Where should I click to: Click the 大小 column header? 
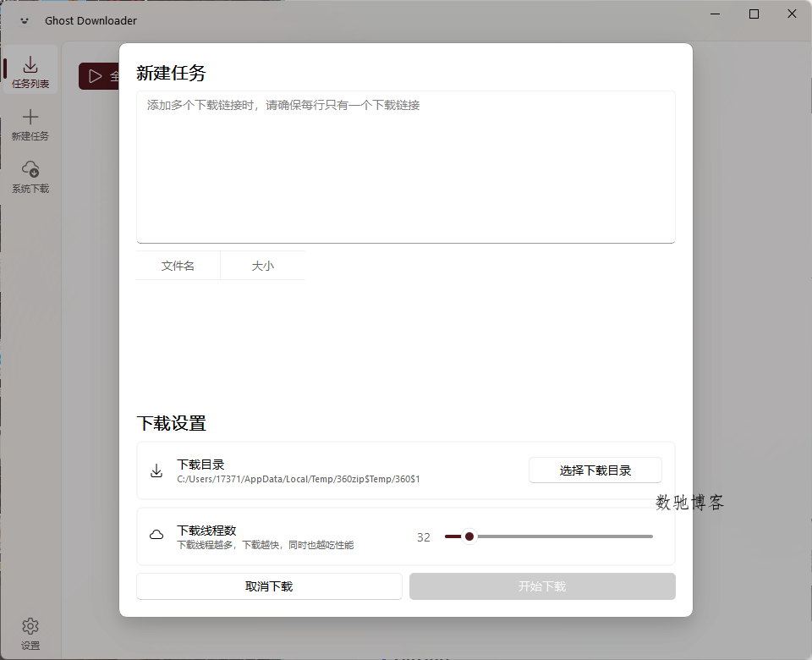[262, 266]
